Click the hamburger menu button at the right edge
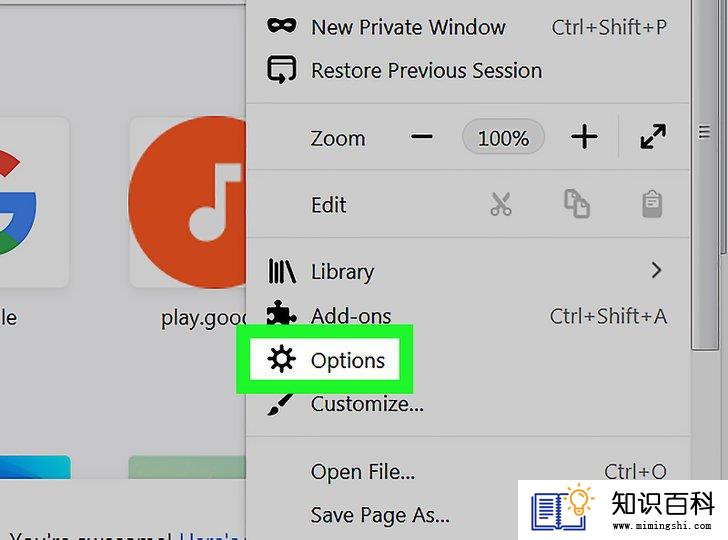The width and height of the screenshot is (728, 540). point(704,132)
